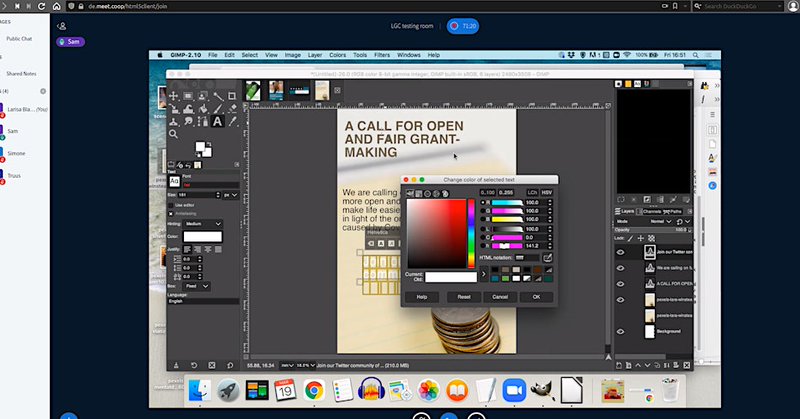The width and height of the screenshot is (800, 419).
Task: Select the Smudge tool
Action: point(188,121)
